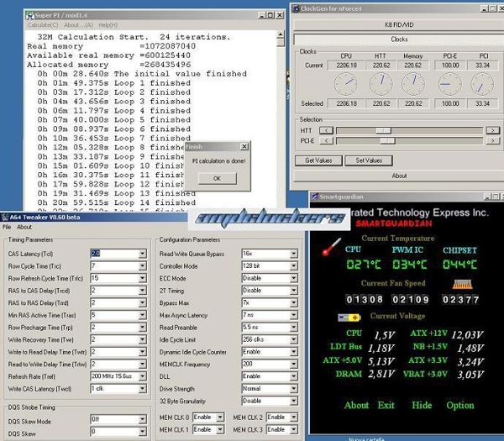Click the HTT frequency slider handle
The height and width of the screenshot is (441, 504).
(x=383, y=130)
